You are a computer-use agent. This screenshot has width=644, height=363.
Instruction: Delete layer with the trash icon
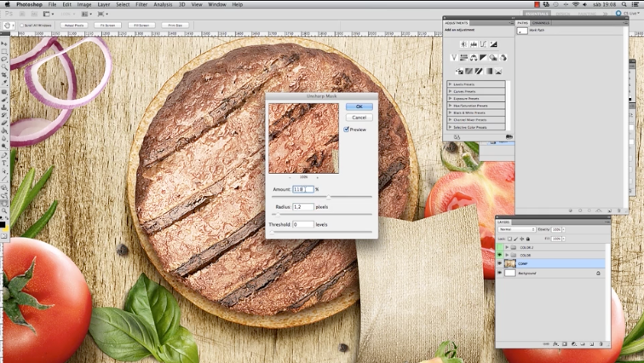click(601, 343)
